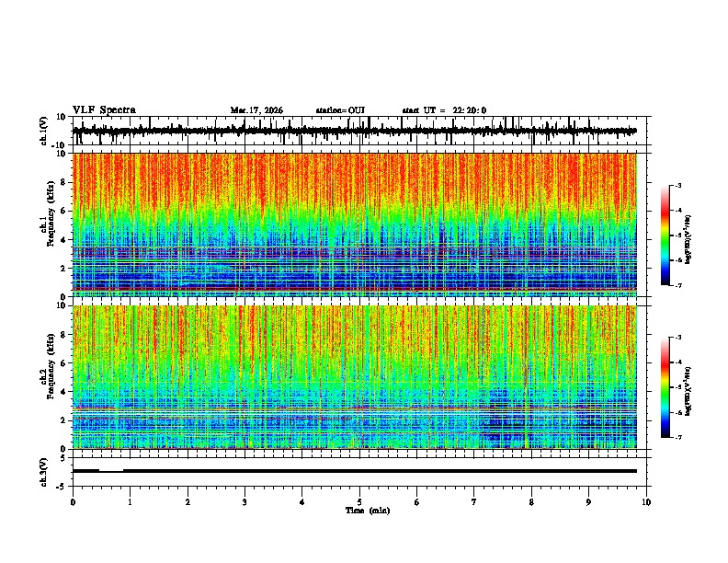Click the '-3' label on ch.1 colorbar
The height and width of the screenshot is (563, 728).
pyautogui.click(x=678, y=185)
